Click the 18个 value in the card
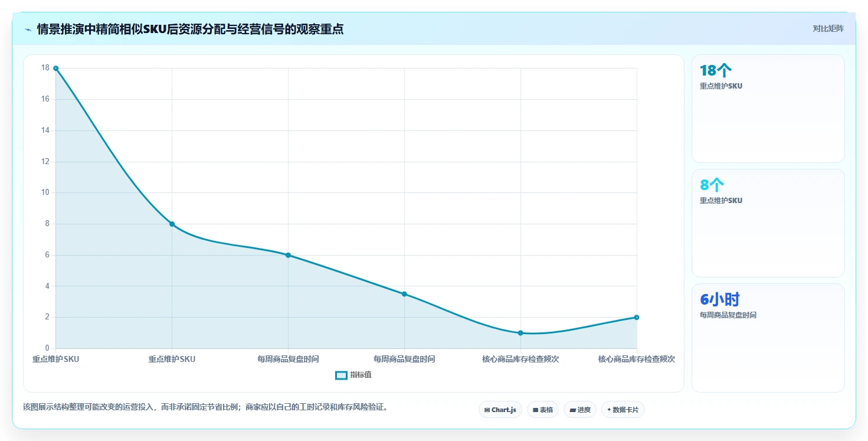Screen dimensions: 868x441 (716, 71)
